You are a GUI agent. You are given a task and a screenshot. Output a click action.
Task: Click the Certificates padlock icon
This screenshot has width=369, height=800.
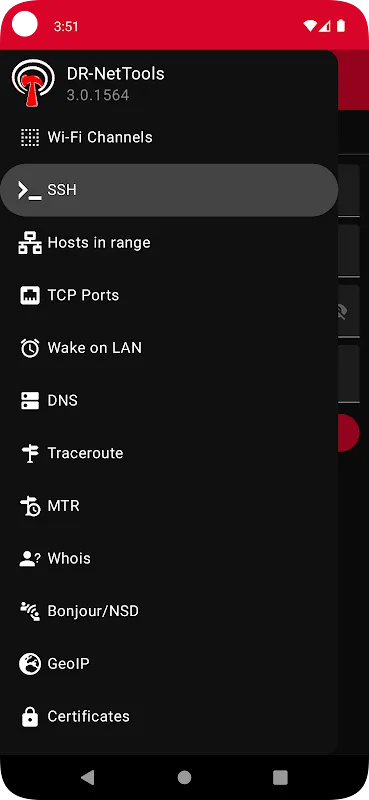click(x=30, y=716)
